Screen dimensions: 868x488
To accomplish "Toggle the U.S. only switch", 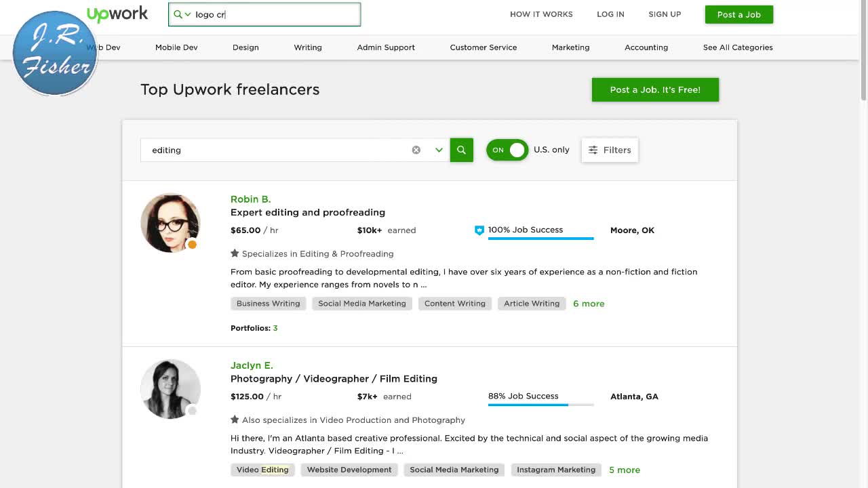I will (507, 150).
